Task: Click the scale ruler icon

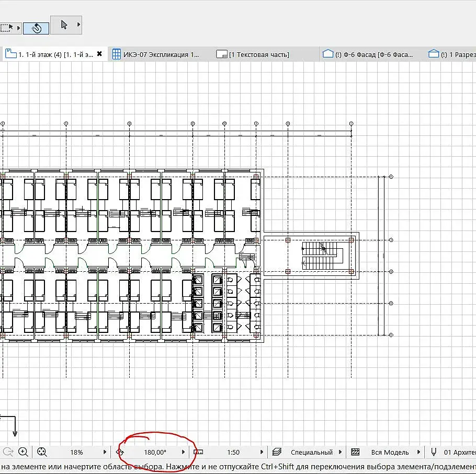Action: pyautogui.click(x=198, y=452)
